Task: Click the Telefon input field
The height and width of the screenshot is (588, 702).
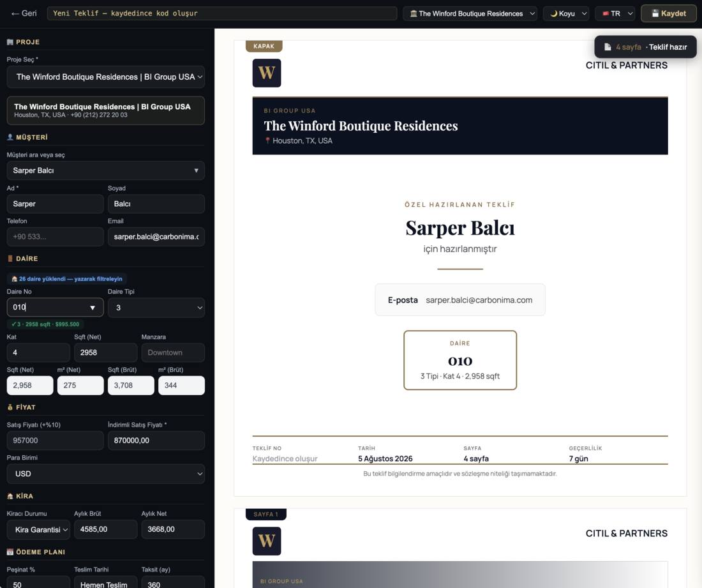Action: (x=55, y=236)
